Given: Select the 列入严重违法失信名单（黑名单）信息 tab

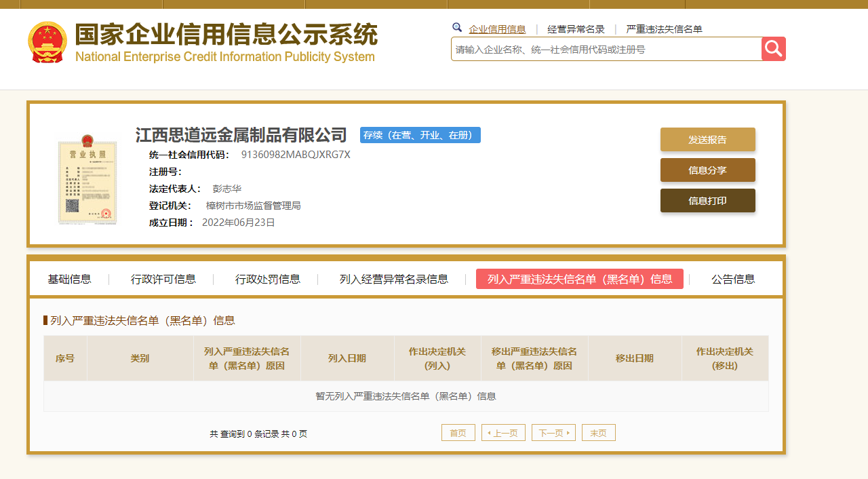Looking at the screenshot, I should tap(580, 279).
